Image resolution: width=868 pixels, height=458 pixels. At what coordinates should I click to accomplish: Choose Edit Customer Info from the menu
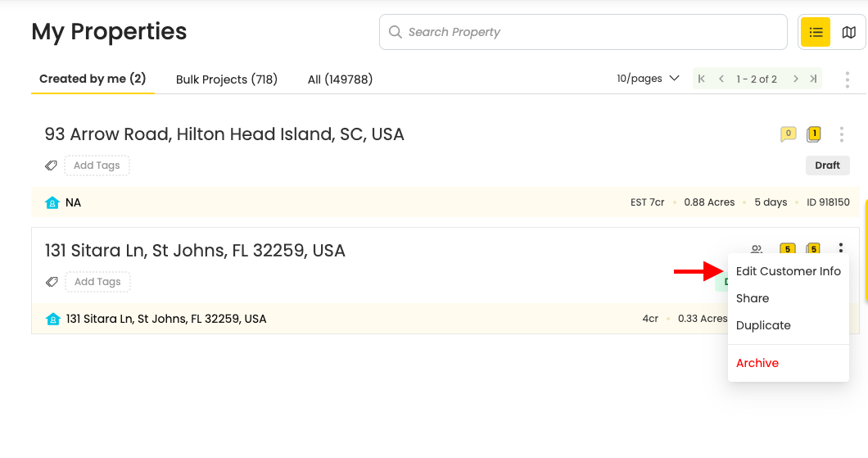(x=789, y=271)
